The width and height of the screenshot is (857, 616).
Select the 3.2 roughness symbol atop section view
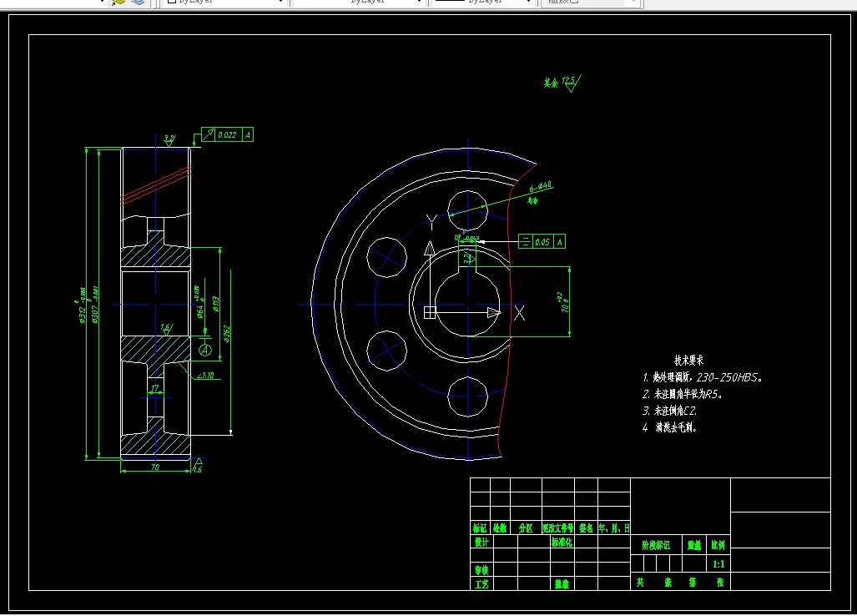click(170, 140)
